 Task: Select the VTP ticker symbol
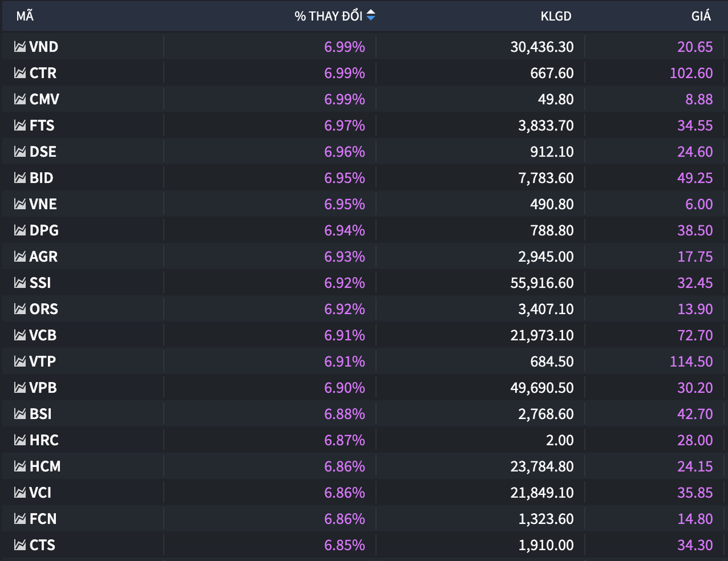(43, 361)
